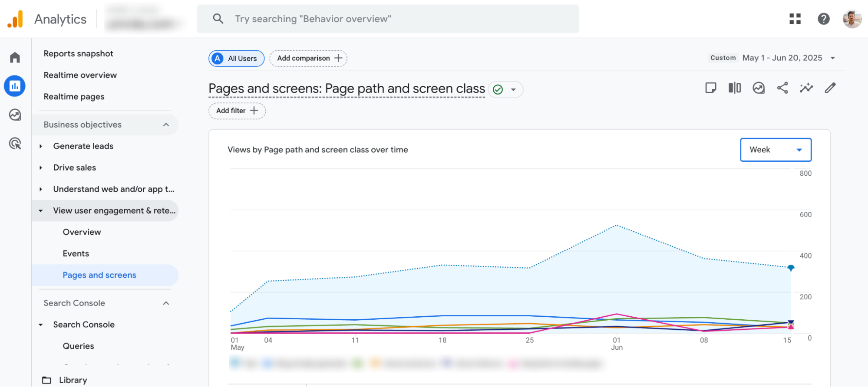Go to Home in the left rail

pyautogui.click(x=15, y=57)
